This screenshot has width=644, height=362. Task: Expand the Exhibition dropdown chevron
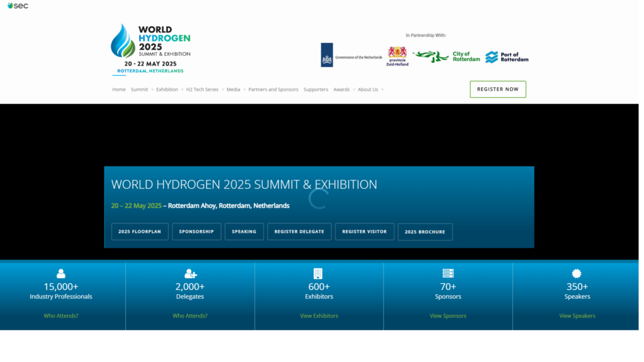click(182, 89)
